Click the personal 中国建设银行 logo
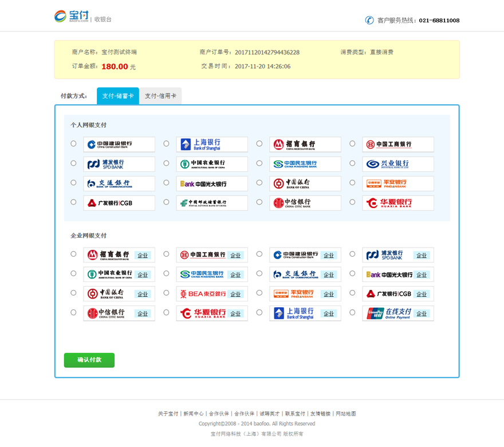The width and height of the screenshot is (504, 447). click(x=119, y=144)
